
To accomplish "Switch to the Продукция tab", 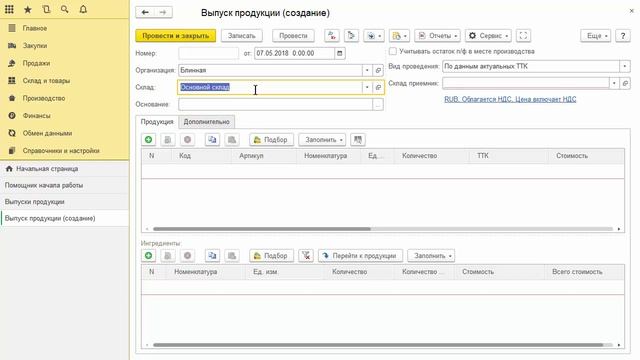I will pyautogui.click(x=157, y=122).
